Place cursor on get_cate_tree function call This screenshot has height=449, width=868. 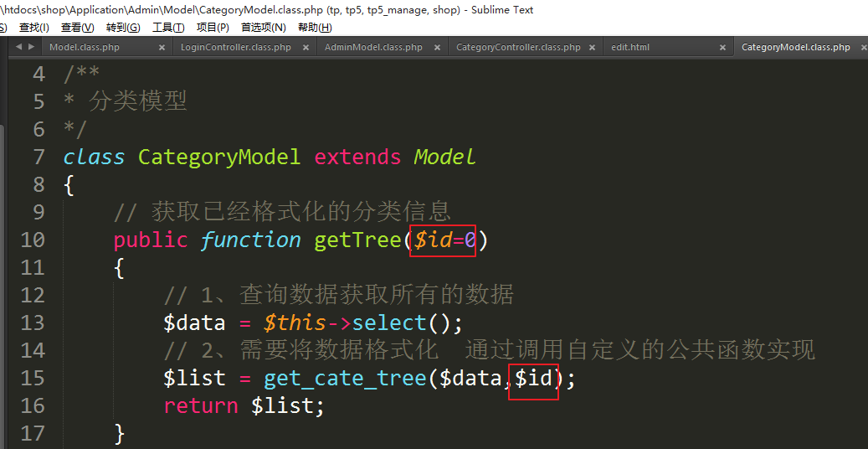345,379
